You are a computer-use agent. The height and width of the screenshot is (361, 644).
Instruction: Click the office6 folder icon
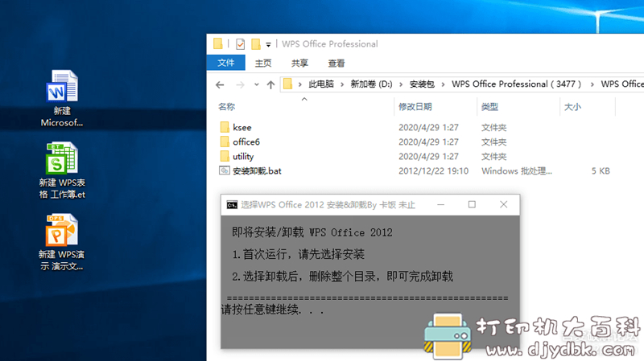225,142
